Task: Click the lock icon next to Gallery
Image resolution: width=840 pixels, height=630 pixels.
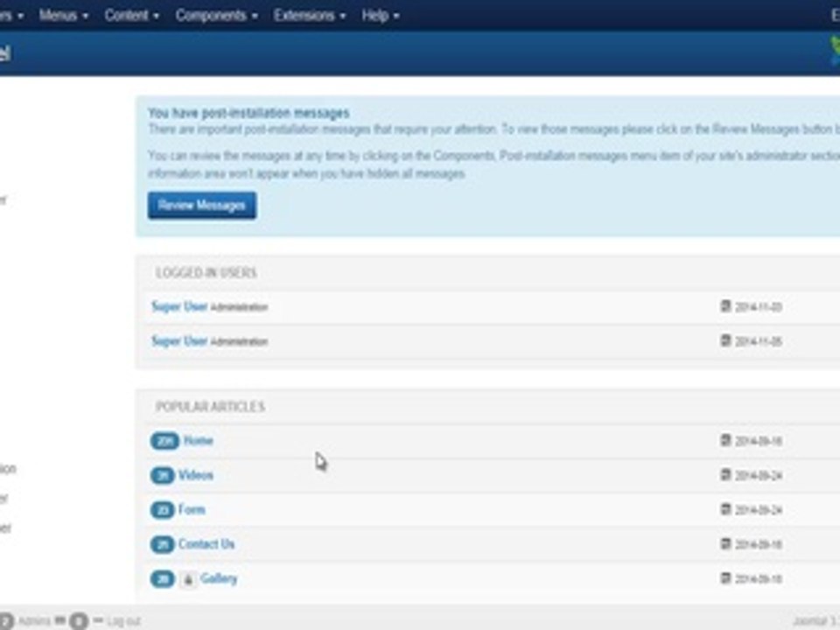Action: tap(188, 579)
